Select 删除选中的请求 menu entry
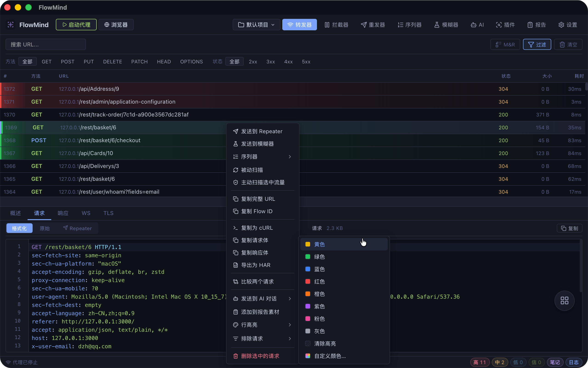588x368 pixels. tap(263, 356)
